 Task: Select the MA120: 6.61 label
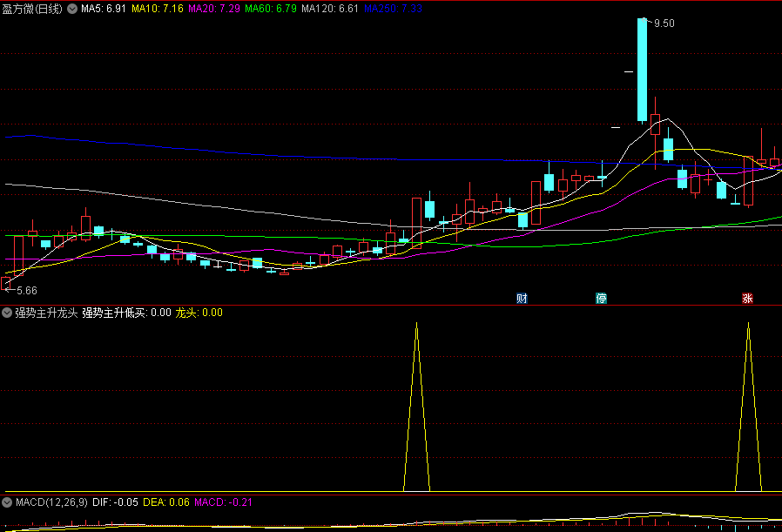point(330,9)
